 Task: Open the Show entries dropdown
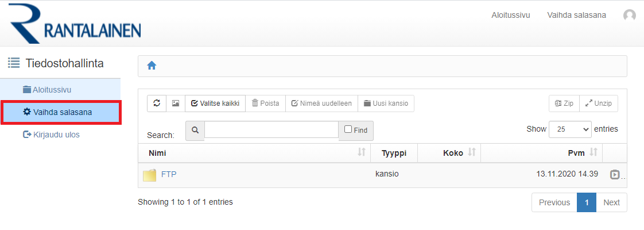click(570, 129)
